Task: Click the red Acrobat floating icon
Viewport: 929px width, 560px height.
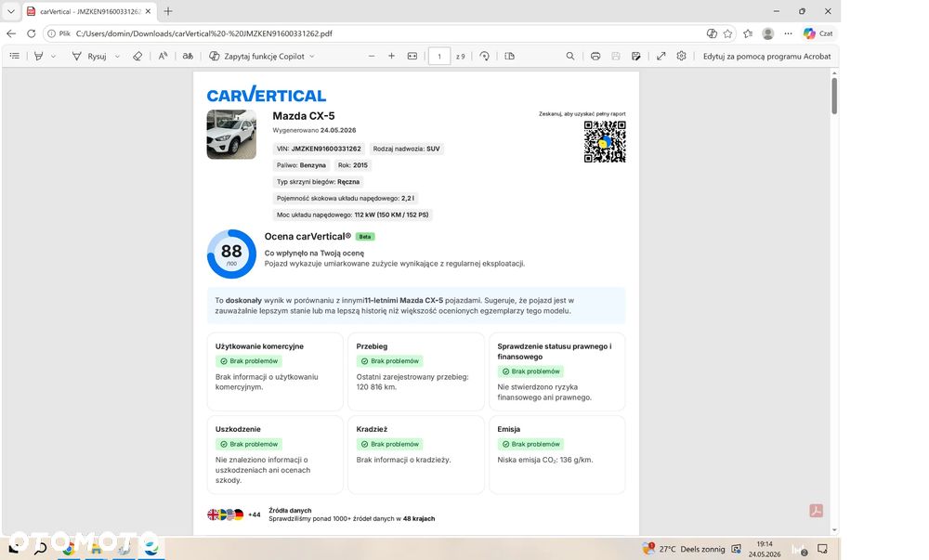Action: click(817, 511)
